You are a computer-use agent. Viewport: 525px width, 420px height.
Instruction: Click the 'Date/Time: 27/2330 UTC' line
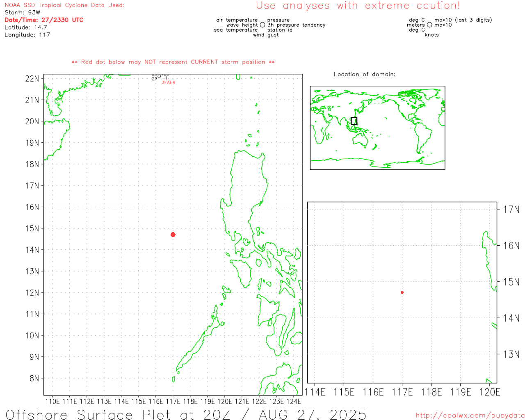[44, 20]
